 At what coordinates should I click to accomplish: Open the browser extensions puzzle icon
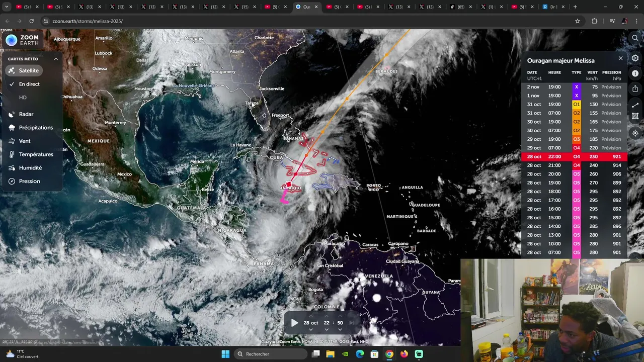pos(595,21)
